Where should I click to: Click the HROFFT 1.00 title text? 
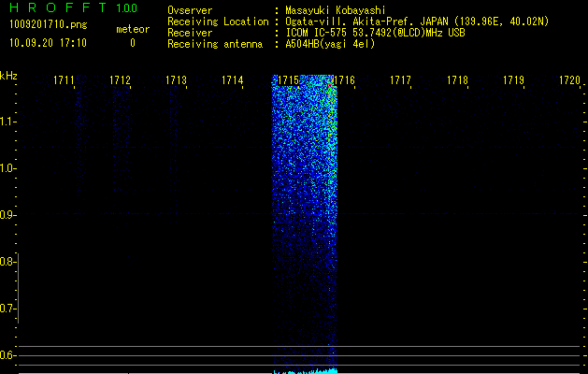(73, 7)
